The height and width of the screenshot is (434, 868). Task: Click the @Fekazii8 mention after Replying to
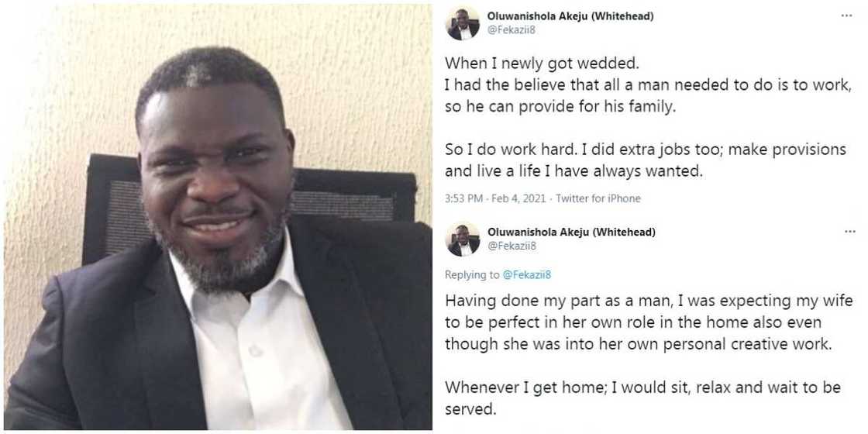(526, 274)
